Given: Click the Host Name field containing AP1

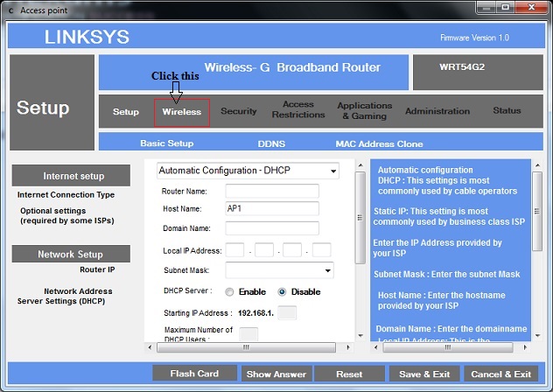Looking at the screenshot, I should coord(272,208).
